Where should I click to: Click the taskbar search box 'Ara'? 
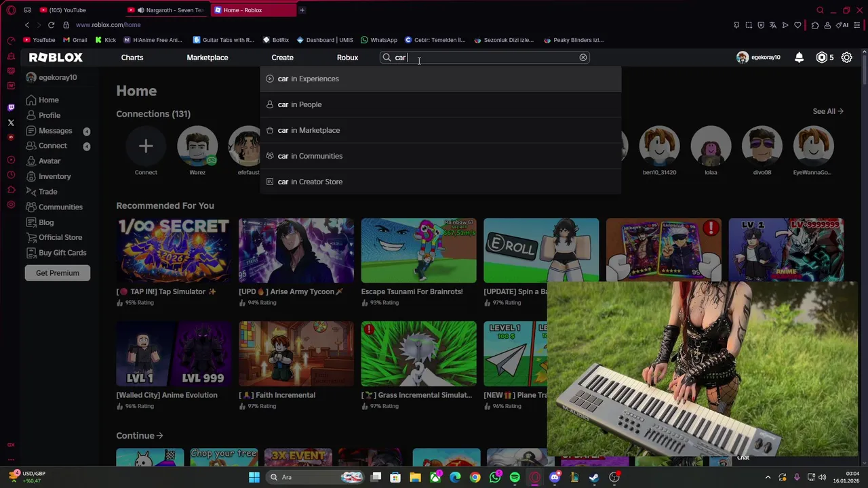pyautogui.click(x=315, y=477)
